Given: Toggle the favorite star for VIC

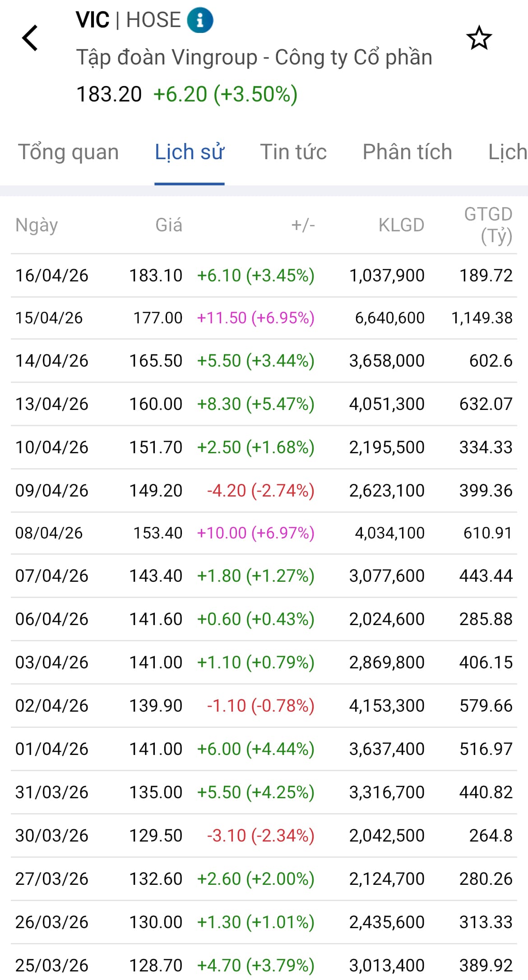Looking at the screenshot, I should [x=479, y=38].
